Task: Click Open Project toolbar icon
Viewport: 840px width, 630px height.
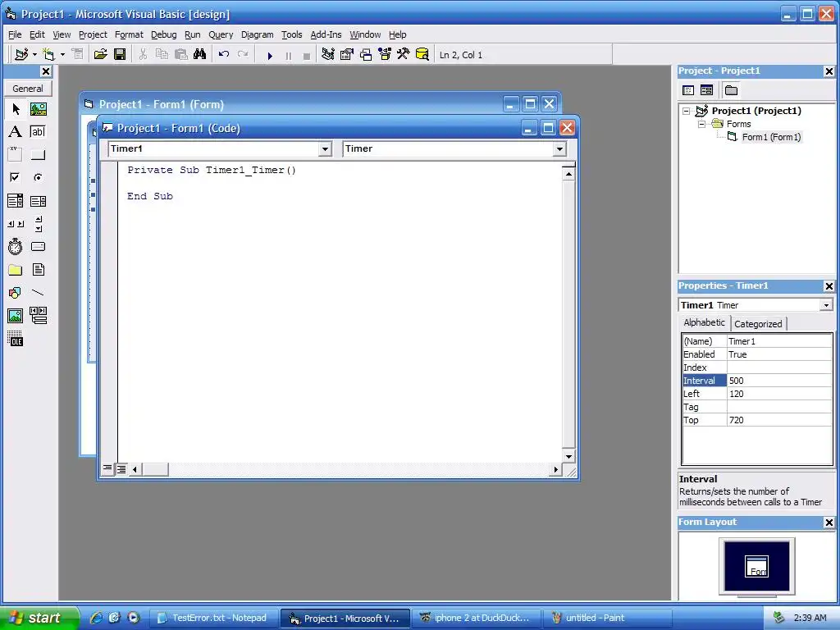Action: tap(101, 55)
